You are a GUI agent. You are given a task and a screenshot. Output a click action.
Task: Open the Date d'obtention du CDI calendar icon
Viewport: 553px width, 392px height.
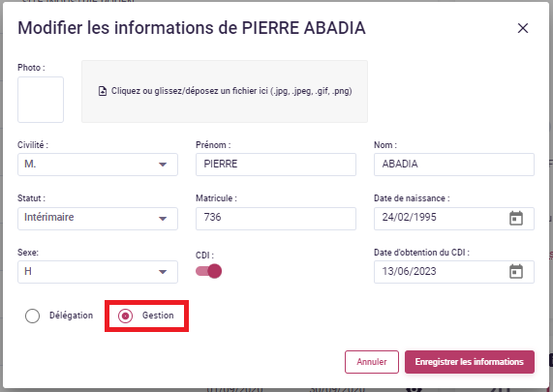[x=516, y=271]
